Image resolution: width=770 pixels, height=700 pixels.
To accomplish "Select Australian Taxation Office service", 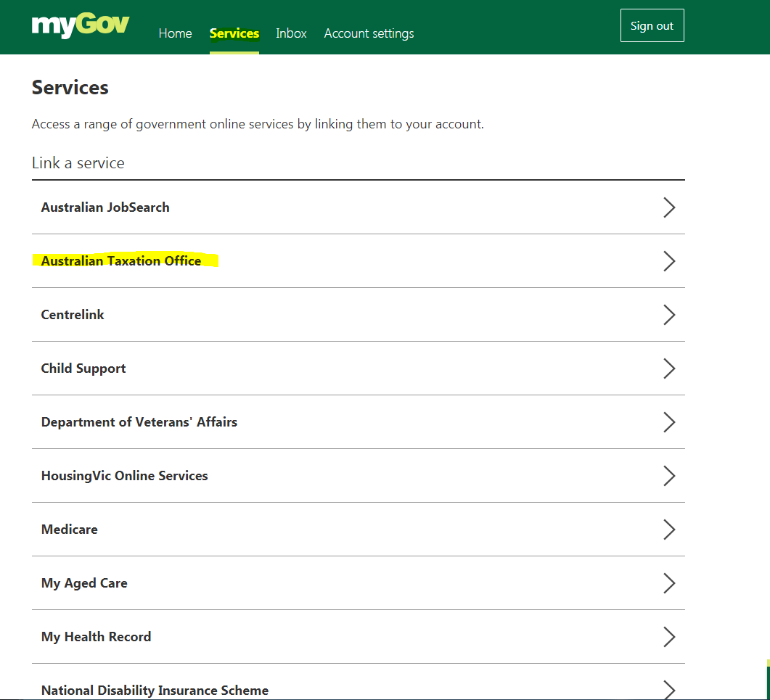I will [359, 260].
